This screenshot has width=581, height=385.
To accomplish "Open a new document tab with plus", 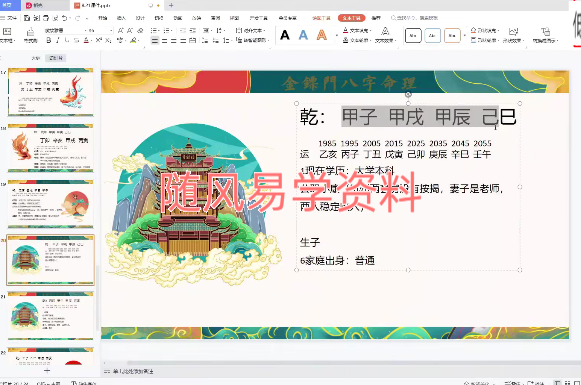I will pos(171,5).
